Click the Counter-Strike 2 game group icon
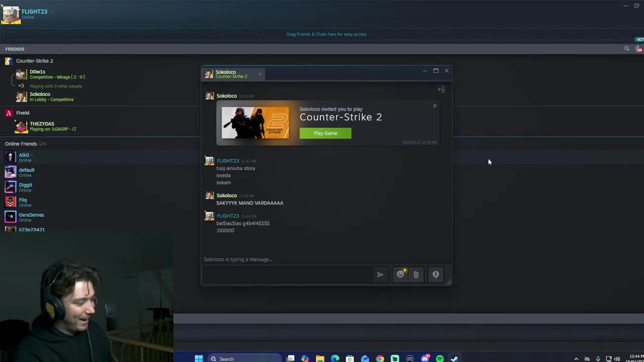The image size is (644, 362). click(x=9, y=61)
